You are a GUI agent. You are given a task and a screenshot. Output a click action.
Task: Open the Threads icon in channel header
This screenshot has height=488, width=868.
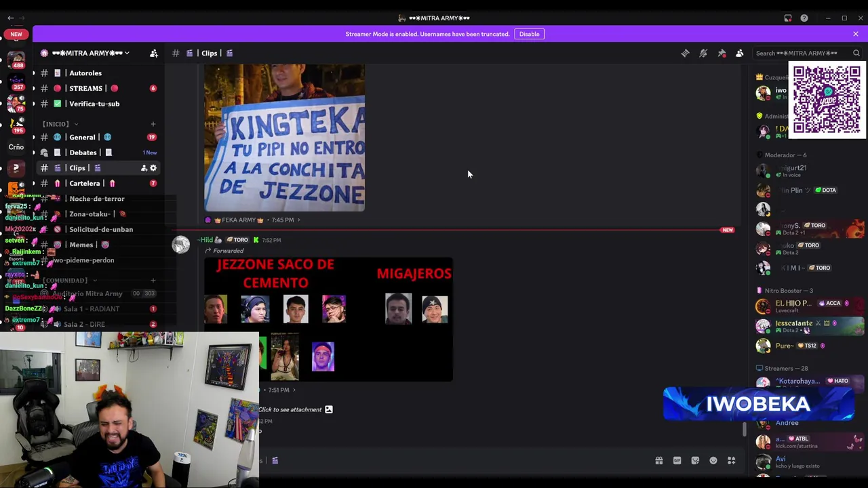(685, 53)
